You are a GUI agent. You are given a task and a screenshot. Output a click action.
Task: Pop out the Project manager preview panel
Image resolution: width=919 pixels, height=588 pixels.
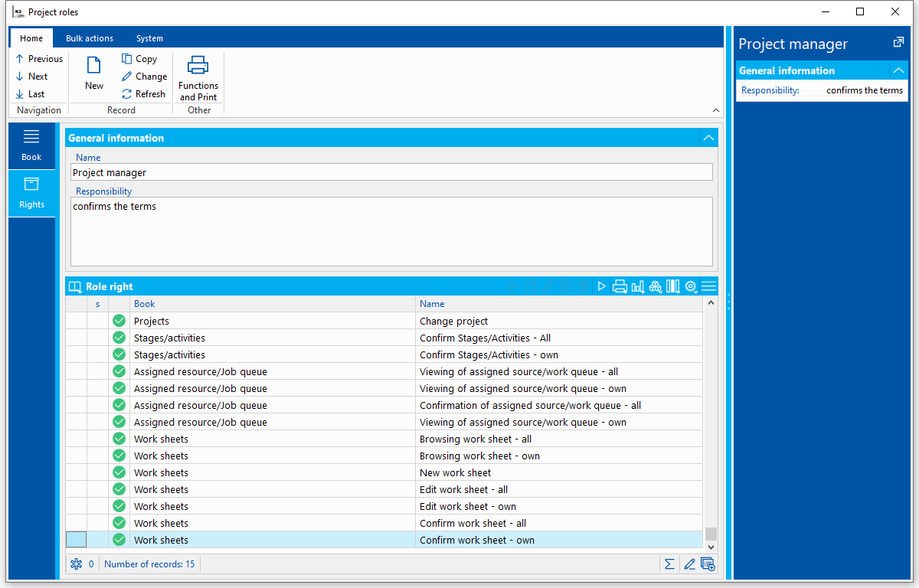[899, 43]
